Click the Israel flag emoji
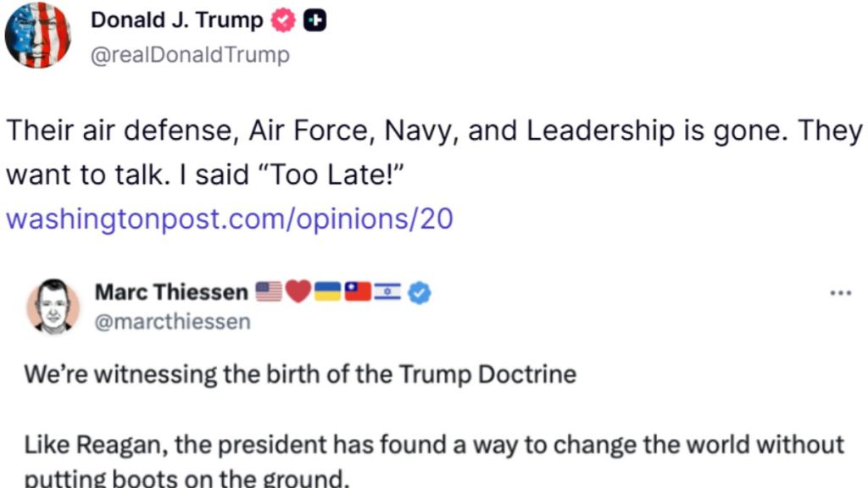The image size is (868, 488). 387,292
